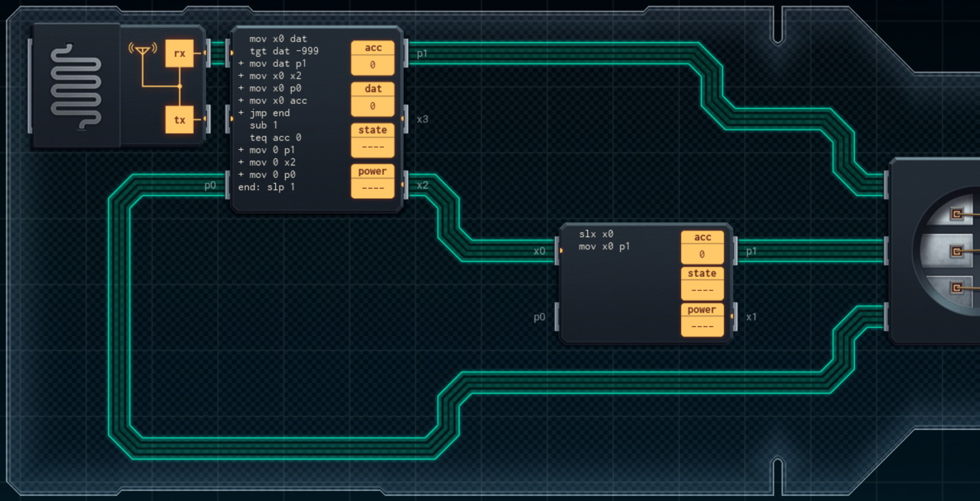
Task: Click the x3 pin on large microcontroller
Action: 406,119
